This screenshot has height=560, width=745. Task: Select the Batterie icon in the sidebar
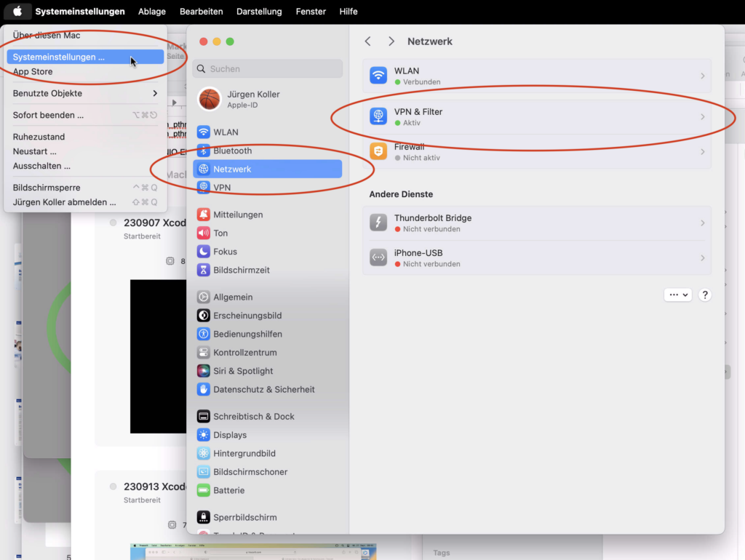(x=204, y=490)
